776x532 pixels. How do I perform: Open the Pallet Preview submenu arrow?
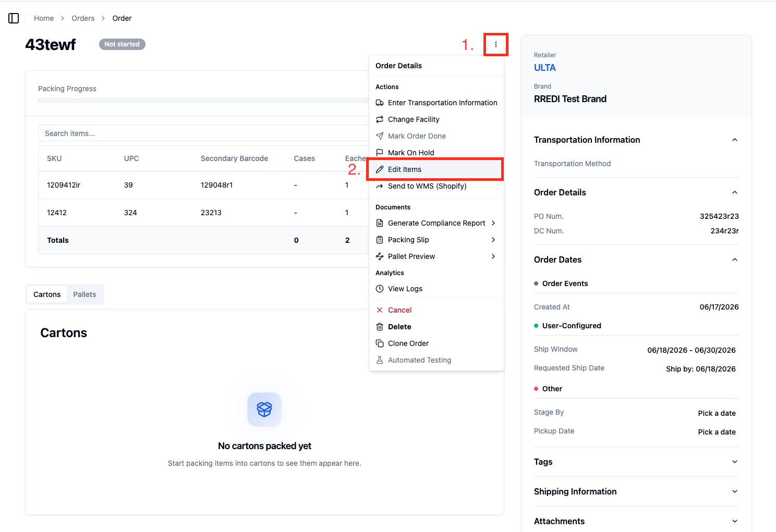tap(493, 256)
